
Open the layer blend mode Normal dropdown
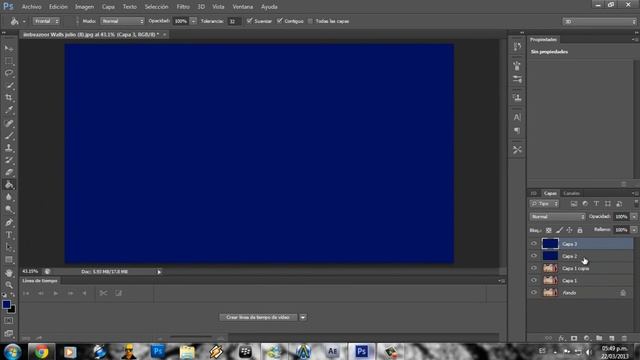(x=557, y=217)
